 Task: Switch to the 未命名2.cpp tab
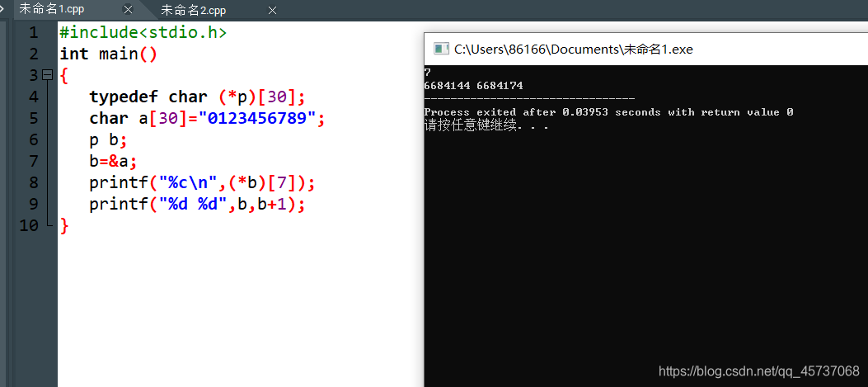[x=193, y=11]
